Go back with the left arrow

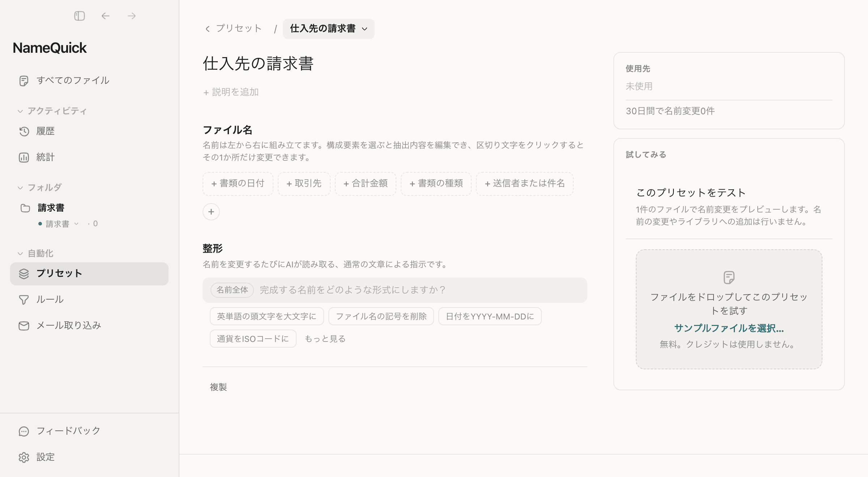106,16
